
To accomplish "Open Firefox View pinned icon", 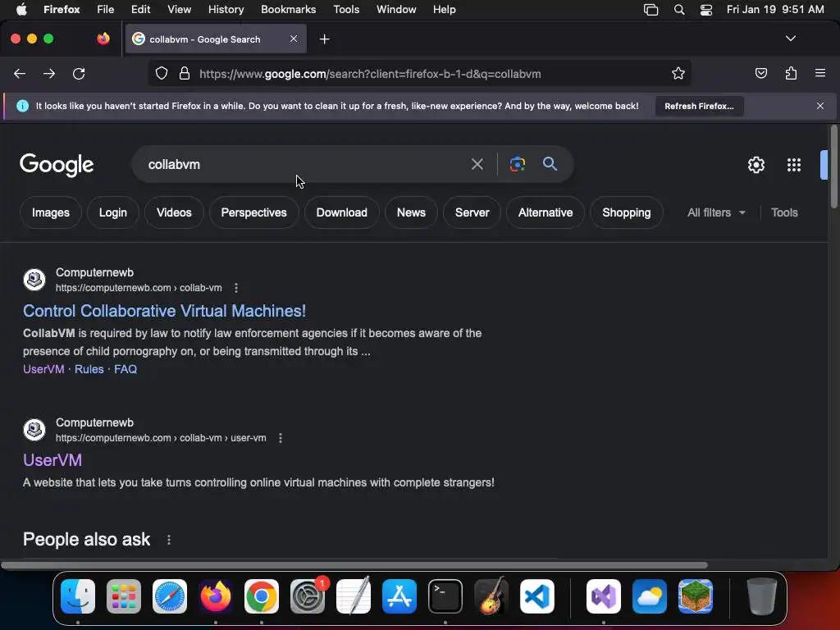I will tap(103, 39).
